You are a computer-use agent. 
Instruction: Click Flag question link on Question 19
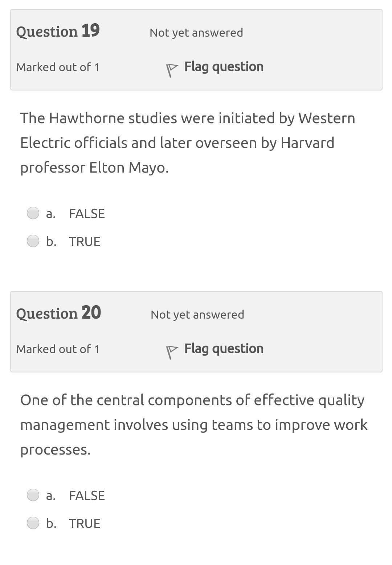coord(224,66)
